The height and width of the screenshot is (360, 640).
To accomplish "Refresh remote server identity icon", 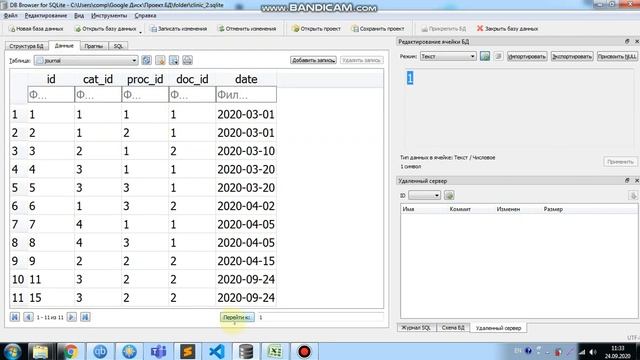I will tap(449, 196).
